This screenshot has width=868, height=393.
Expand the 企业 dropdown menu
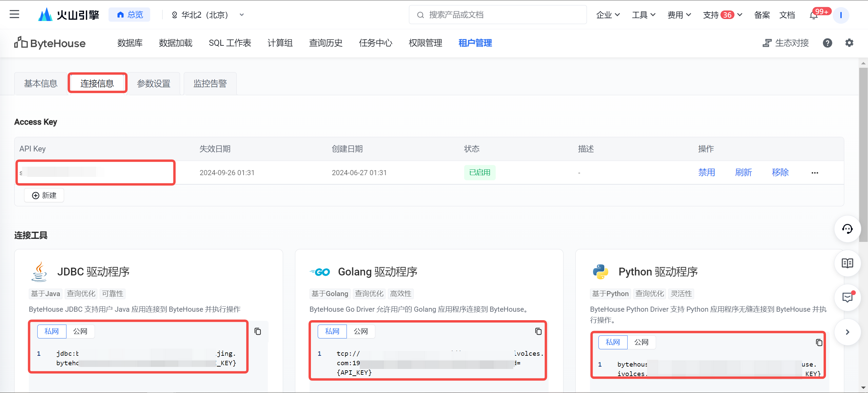(608, 15)
